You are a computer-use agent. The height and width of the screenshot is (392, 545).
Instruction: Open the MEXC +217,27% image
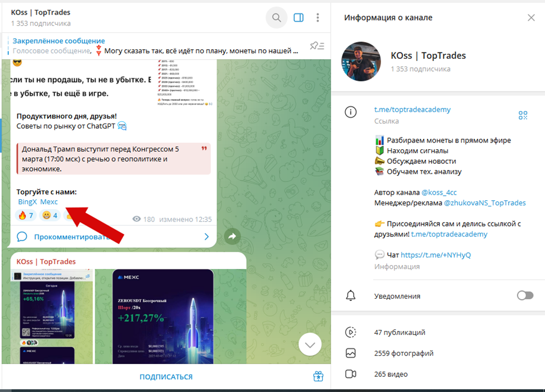coord(163,317)
